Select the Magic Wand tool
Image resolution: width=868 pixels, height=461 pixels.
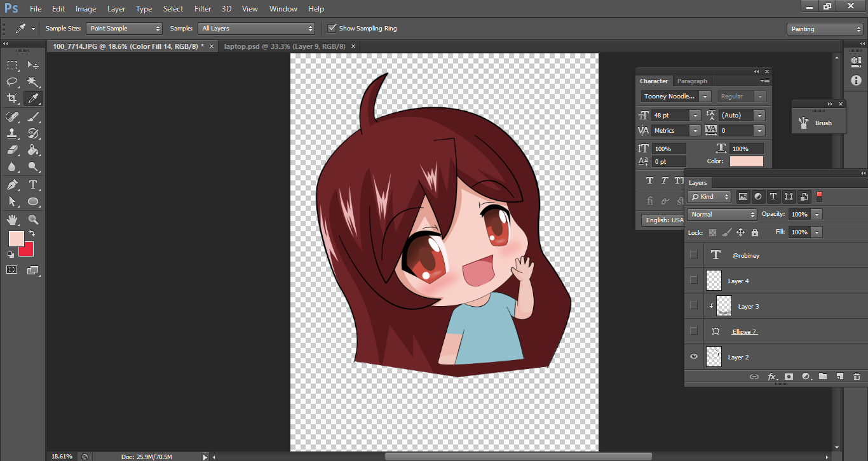[x=33, y=82]
